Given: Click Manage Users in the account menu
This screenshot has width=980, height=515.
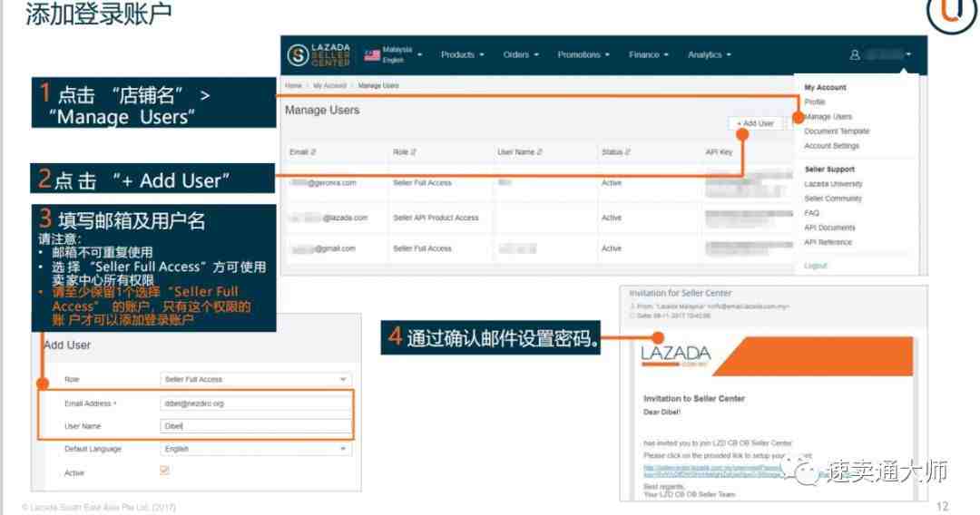Looking at the screenshot, I should (828, 117).
